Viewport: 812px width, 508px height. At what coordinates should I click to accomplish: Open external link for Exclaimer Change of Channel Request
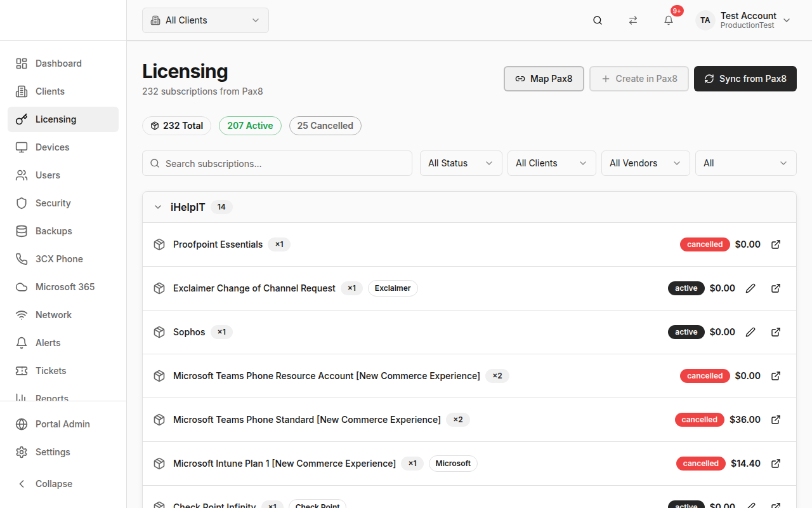[776, 288]
